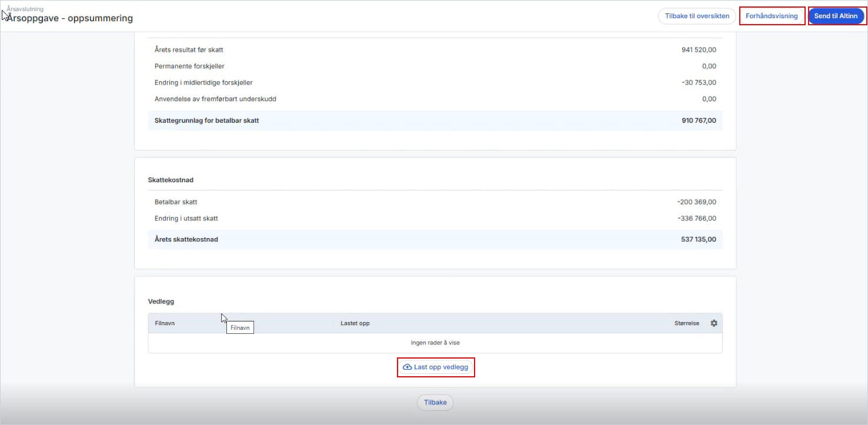
Task: Select Årsavslutning breadcrumb text
Action: (25, 9)
